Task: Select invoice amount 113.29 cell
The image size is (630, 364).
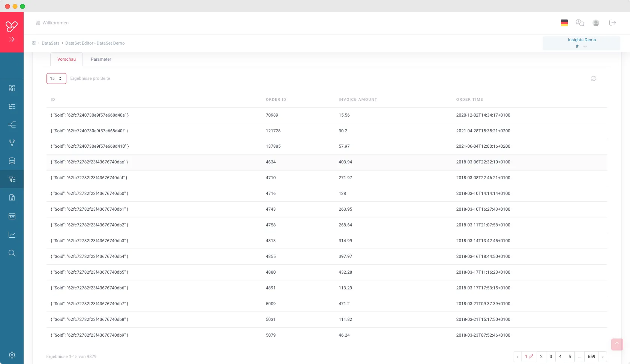Action: (345, 288)
